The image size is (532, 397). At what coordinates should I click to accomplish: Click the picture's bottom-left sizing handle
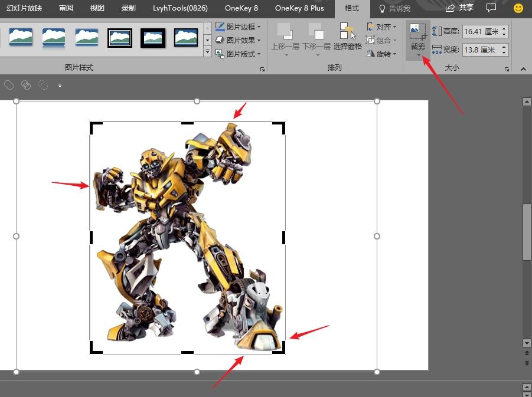(x=16, y=372)
